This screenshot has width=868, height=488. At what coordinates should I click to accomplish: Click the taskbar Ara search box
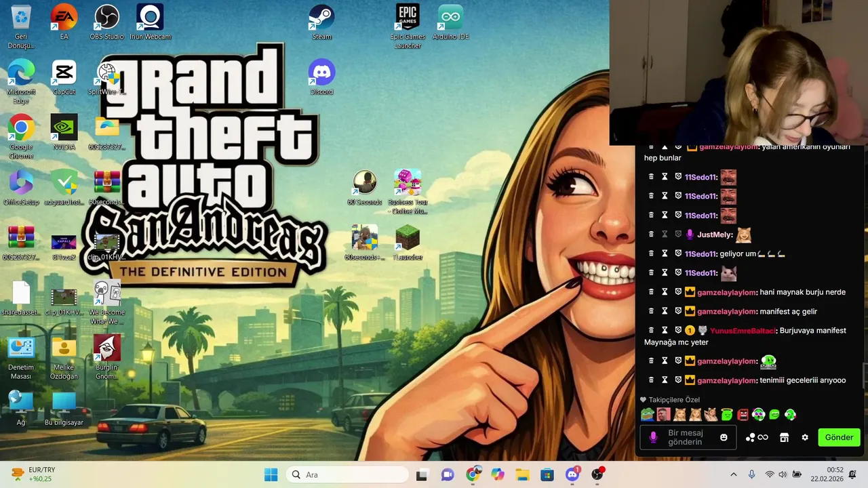pyautogui.click(x=347, y=474)
